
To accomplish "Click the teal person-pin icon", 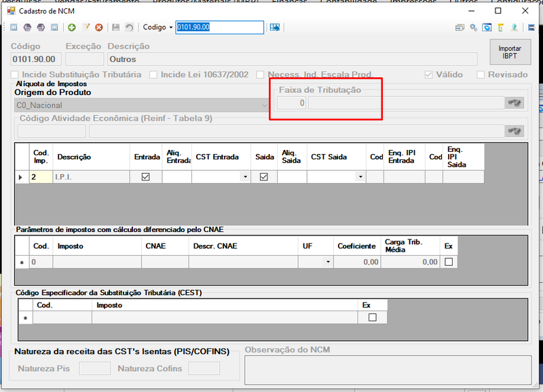I will click(x=514, y=27).
